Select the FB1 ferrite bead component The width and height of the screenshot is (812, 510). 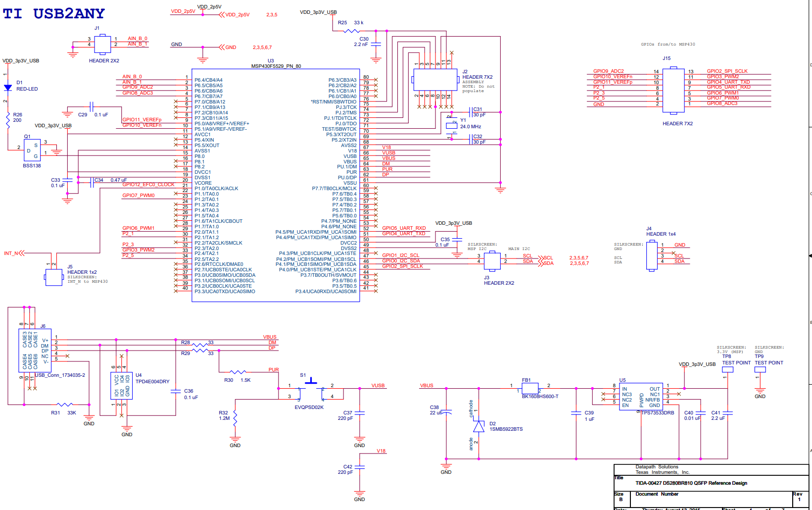(x=530, y=389)
